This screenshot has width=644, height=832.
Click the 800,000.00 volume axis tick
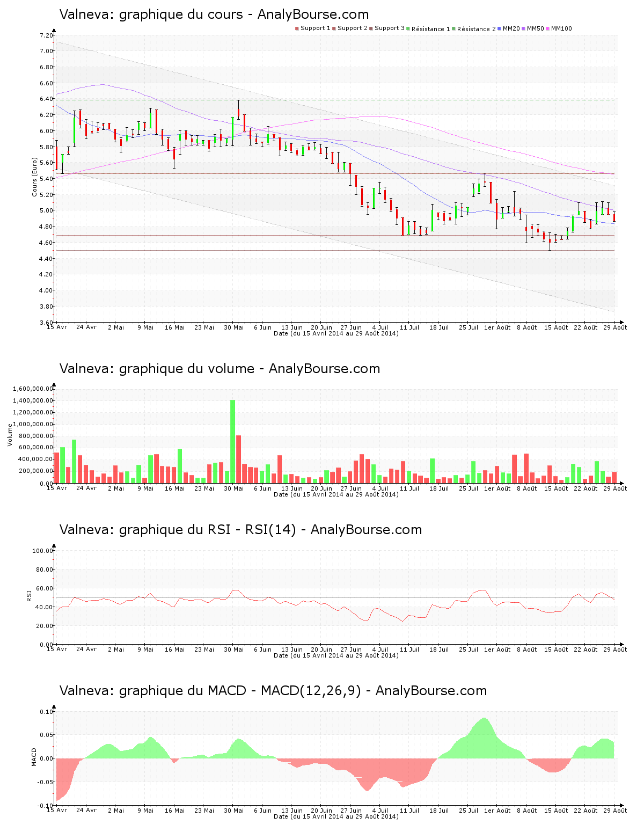[35, 436]
